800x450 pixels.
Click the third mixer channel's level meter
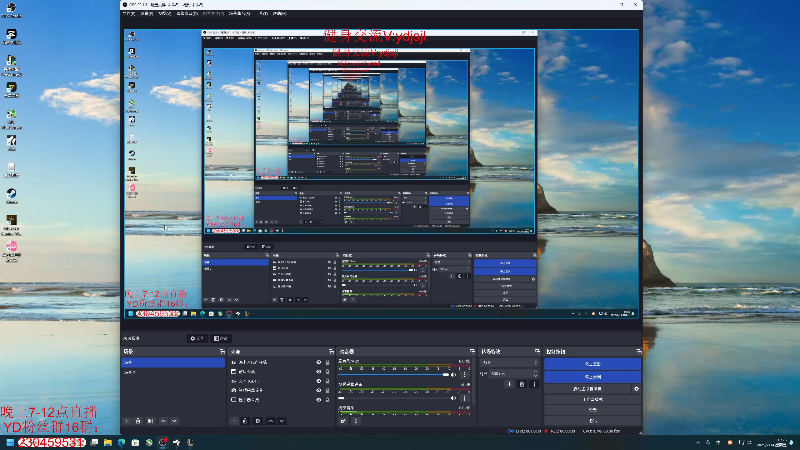(x=405, y=413)
